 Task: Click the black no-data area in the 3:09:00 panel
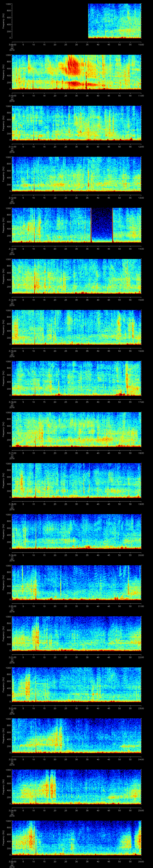50,21
